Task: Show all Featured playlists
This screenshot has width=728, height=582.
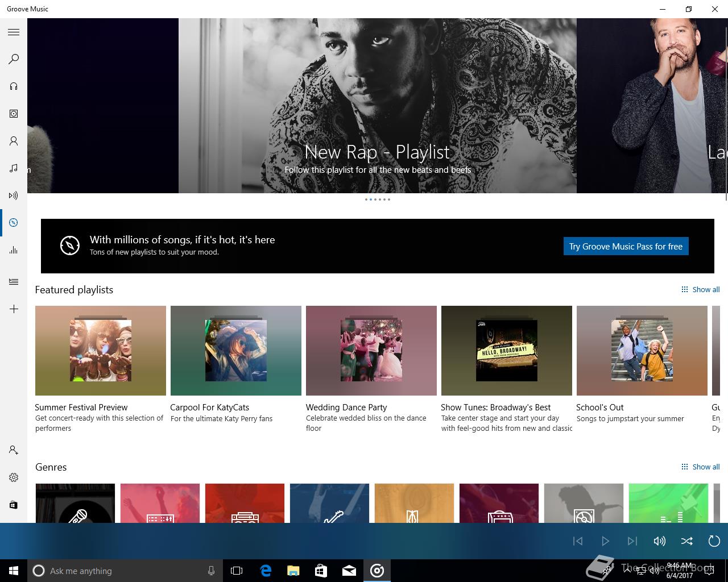Action: pyautogui.click(x=701, y=289)
